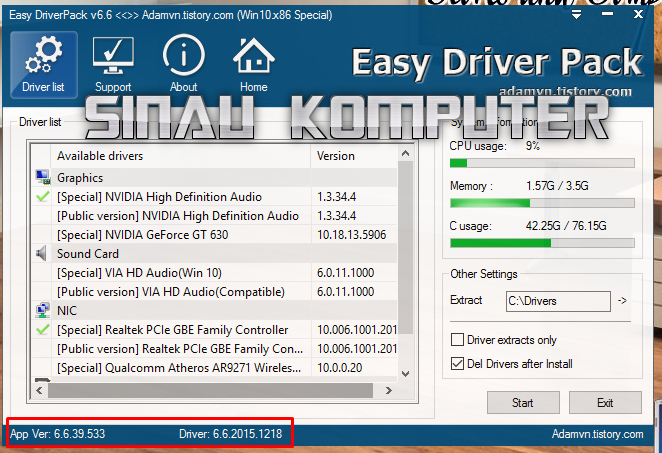
Task: Open the About tab
Action: [x=184, y=65]
